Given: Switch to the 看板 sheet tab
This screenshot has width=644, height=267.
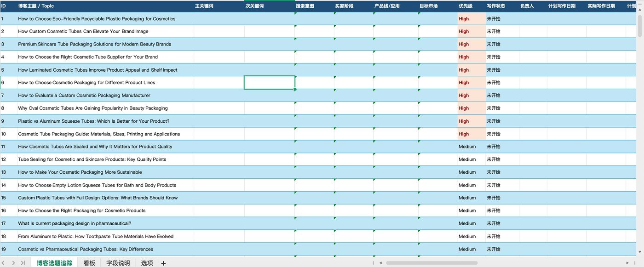Looking at the screenshot, I should click(89, 263).
